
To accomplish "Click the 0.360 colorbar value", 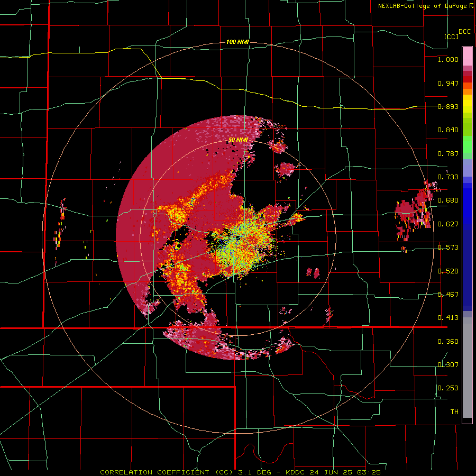I will click(x=448, y=342).
